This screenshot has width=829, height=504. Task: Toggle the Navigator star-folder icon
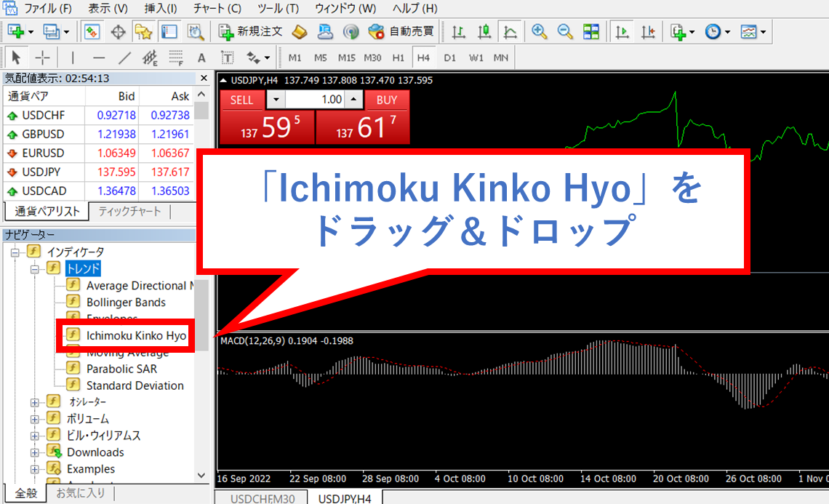[x=143, y=32]
